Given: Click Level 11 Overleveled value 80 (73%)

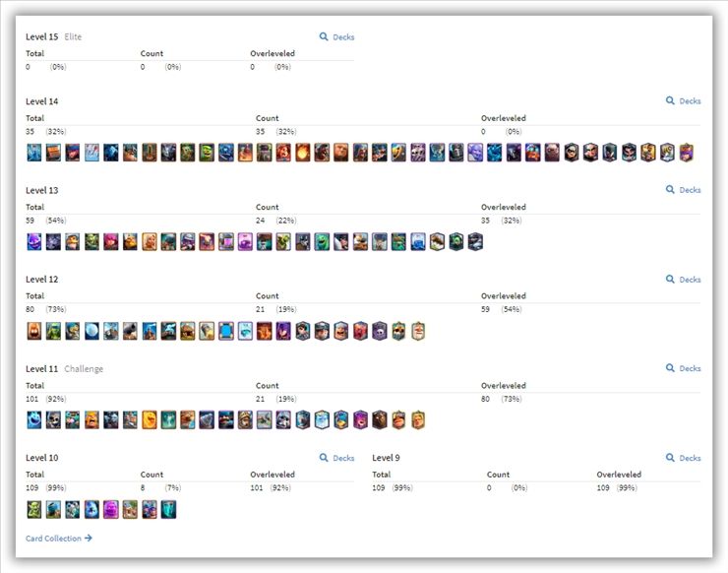Looking at the screenshot, I should pyautogui.click(x=502, y=399).
